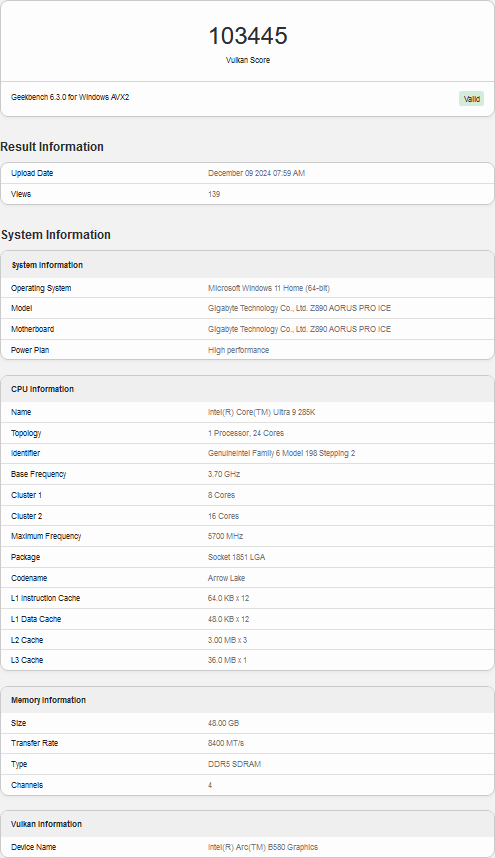Click the Views count 139
Image resolution: width=495 pixels, height=858 pixels.
click(x=214, y=194)
